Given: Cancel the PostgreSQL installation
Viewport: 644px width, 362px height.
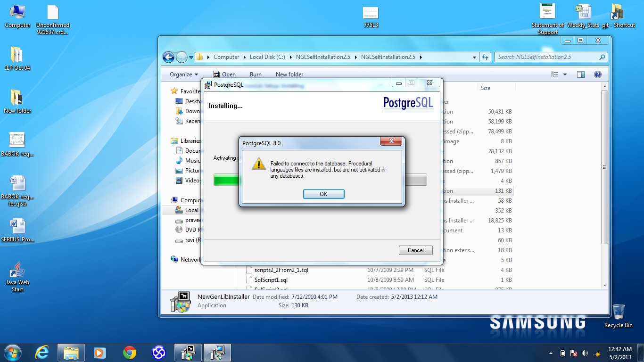Looking at the screenshot, I should pyautogui.click(x=415, y=250).
